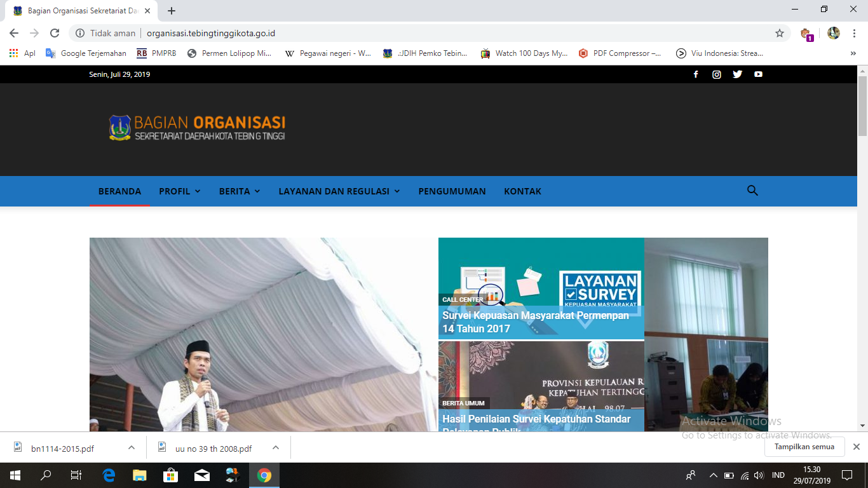Click the site search magnifier icon
This screenshot has width=868, height=488.
point(752,191)
